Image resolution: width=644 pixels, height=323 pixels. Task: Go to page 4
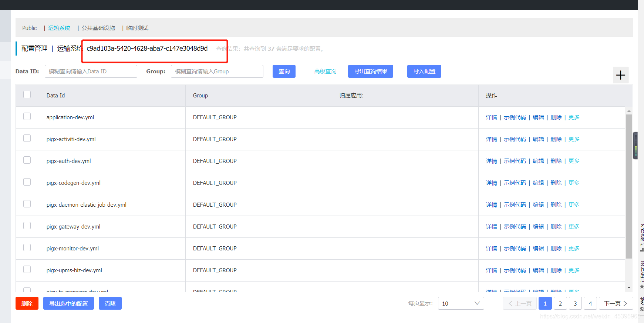click(x=590, y=303)
